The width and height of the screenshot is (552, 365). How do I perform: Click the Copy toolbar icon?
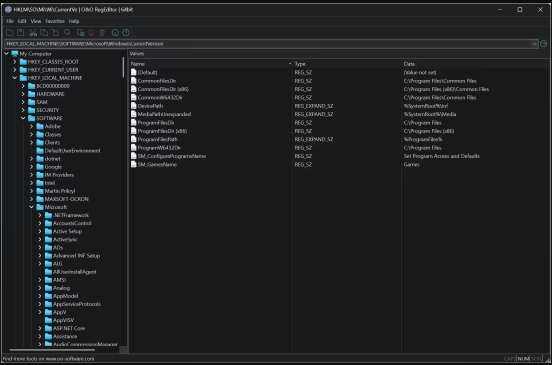pyautogui.click(x=44, y=33)
